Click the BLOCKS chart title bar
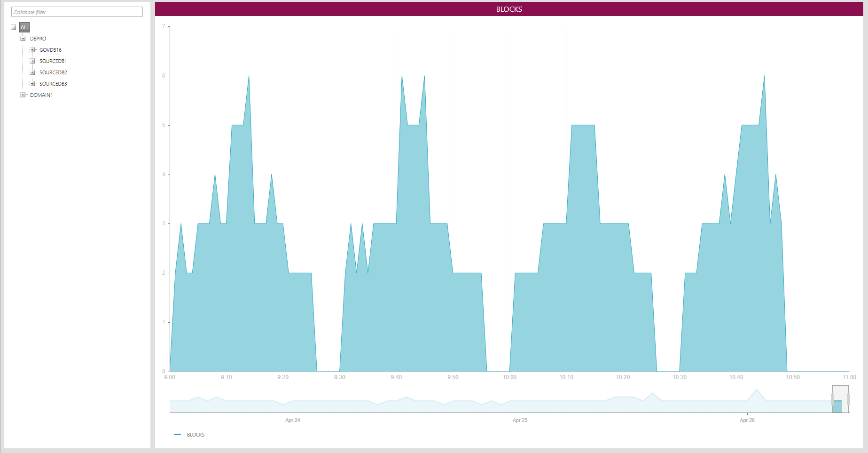The width and height of the screenshot is (868, 453). click(509, 9)
